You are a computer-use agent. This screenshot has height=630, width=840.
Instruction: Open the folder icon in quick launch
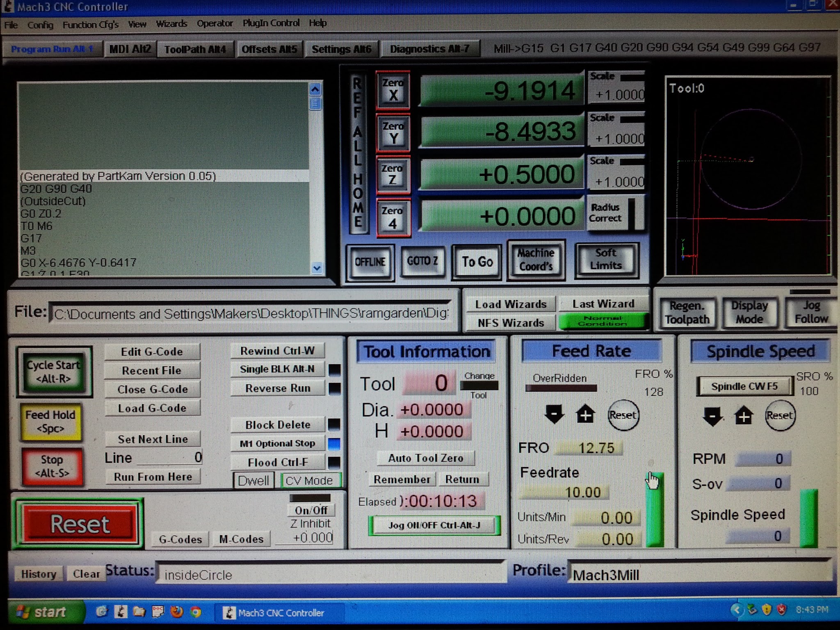pos(139,612)
